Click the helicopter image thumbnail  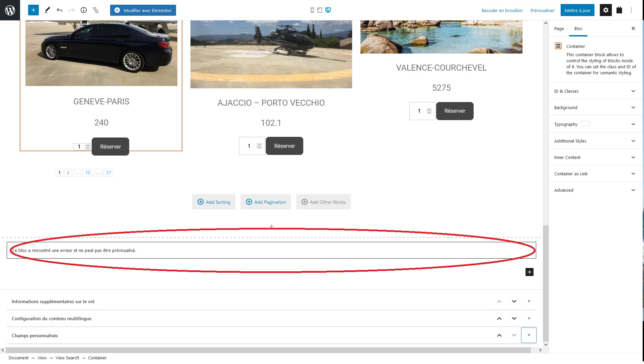[x=271, y=54]
